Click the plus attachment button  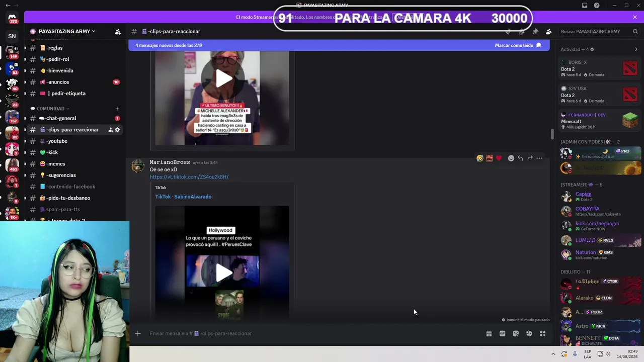(x=137, y=333)
